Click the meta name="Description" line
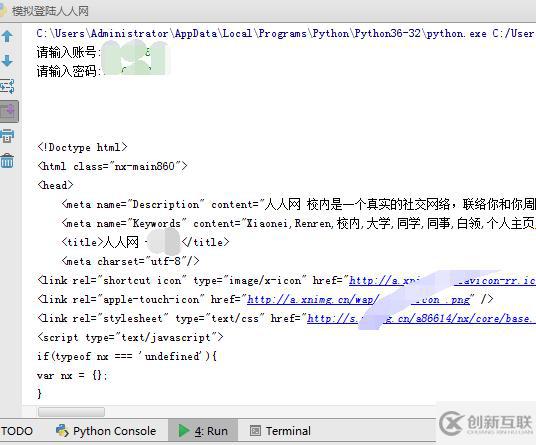 [x=298, y=204]
